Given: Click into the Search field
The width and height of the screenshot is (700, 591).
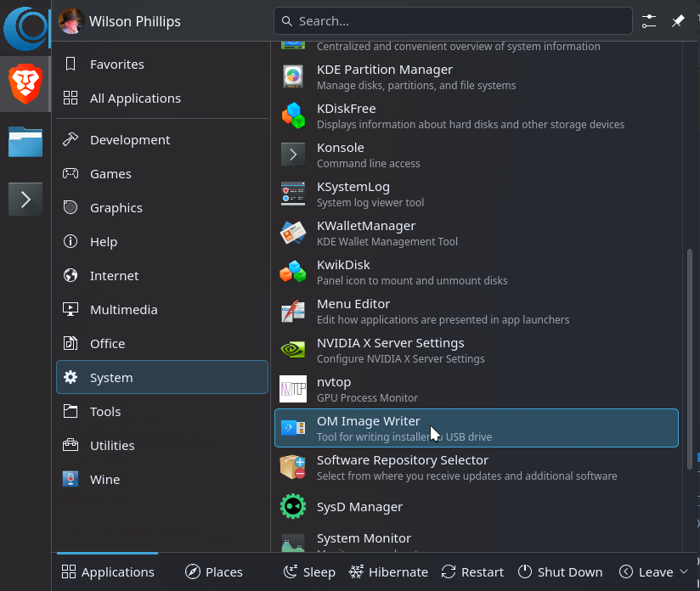Looking at the screenshot, I should click(x=453, y=21).
